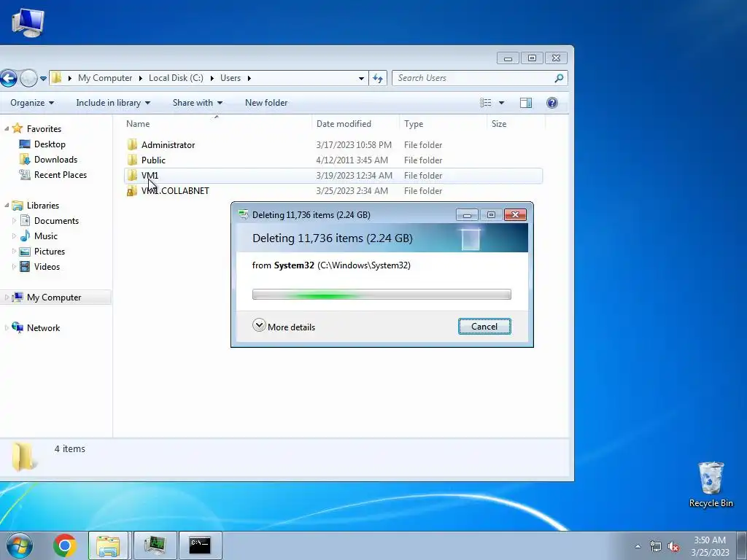
Task: Open Downloads under Favorites
Action: [55, 160]
